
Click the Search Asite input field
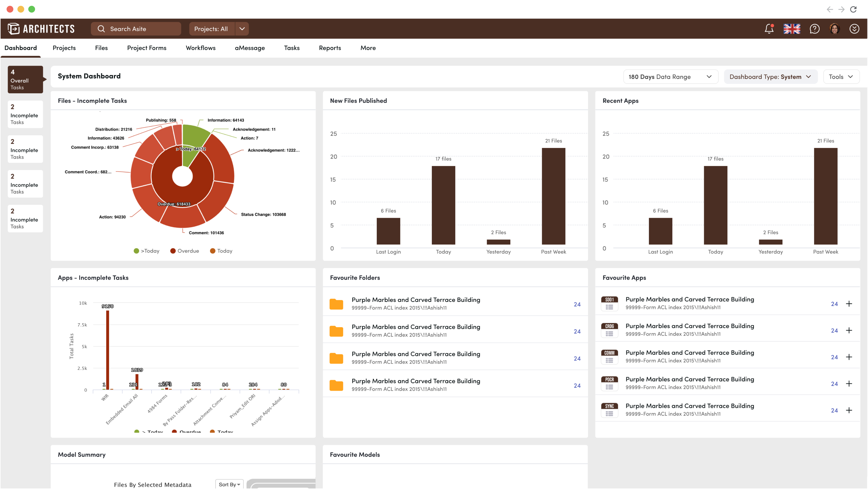(136, 29)
